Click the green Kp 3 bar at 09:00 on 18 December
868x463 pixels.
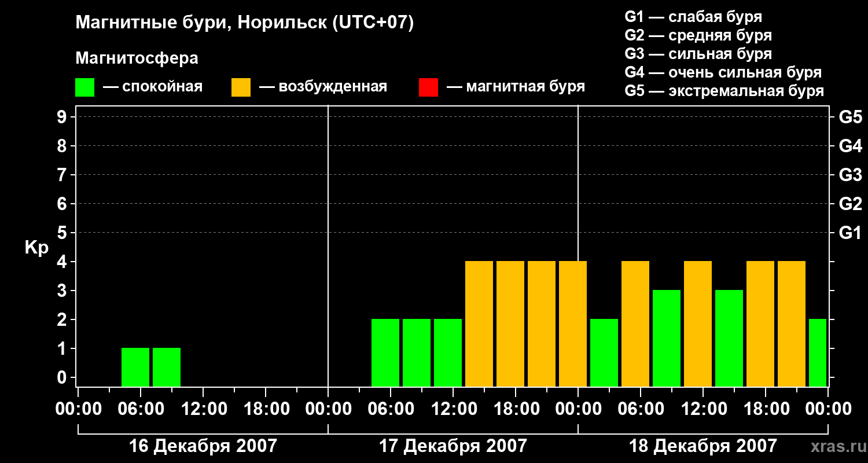(667, 339)
